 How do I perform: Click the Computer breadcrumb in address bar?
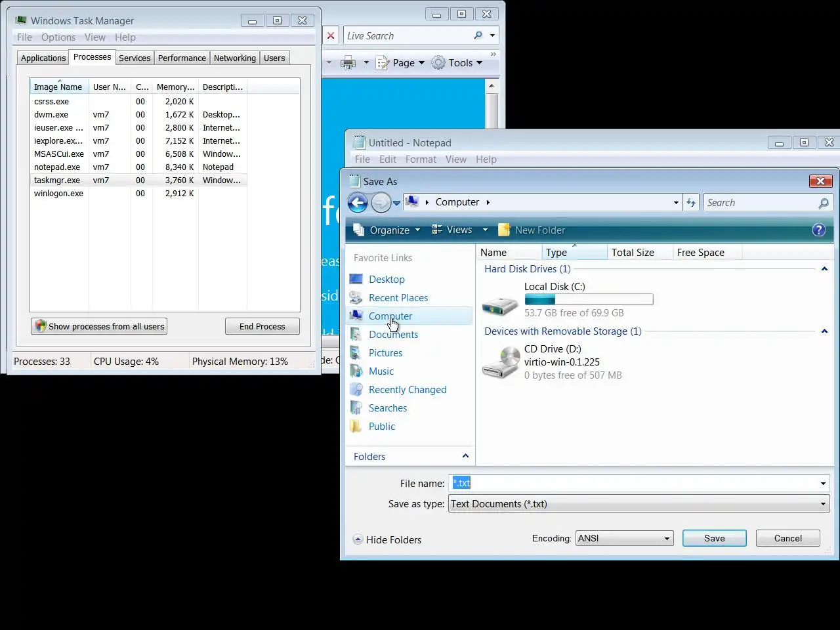click(457, 202)
